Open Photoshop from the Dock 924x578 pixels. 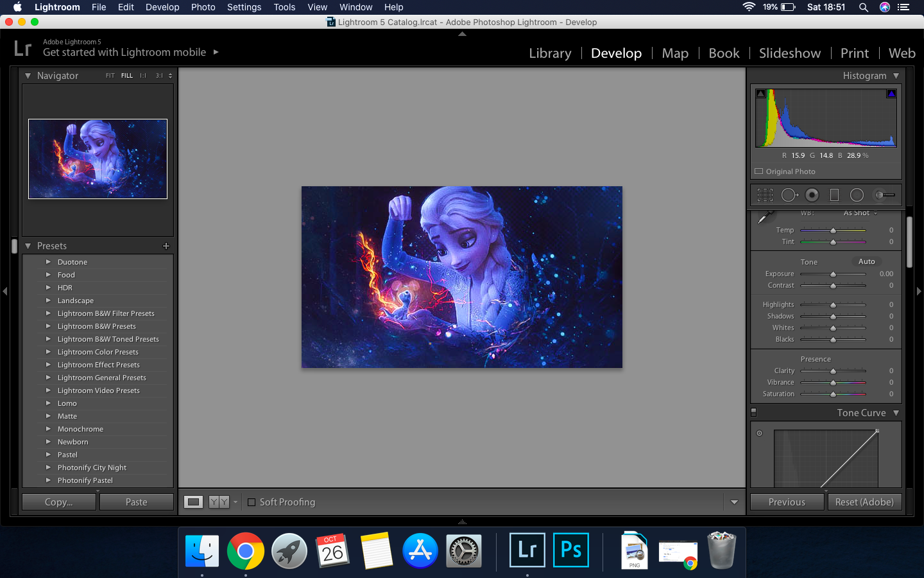571,550
